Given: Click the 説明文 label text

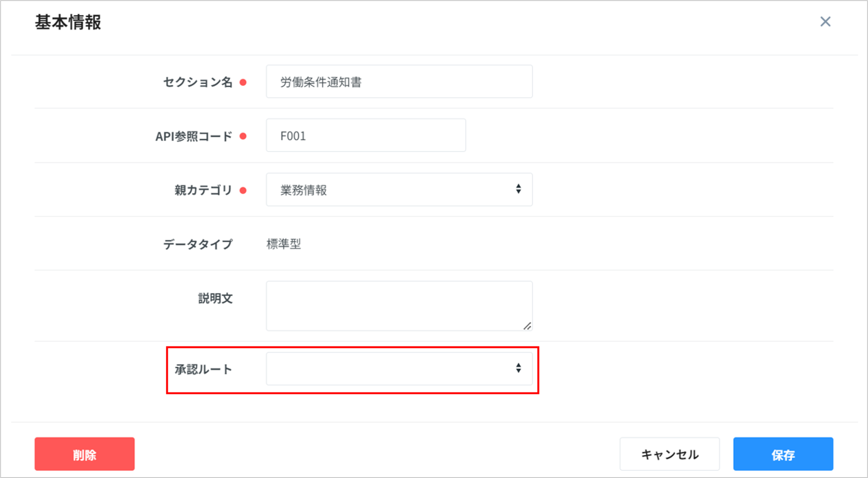Looking at the screenshot, I should pos(215,298).
